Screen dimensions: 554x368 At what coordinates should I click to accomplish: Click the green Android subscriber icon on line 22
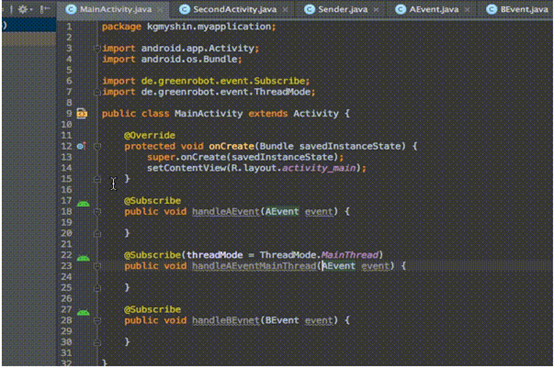tap(83, 258)
